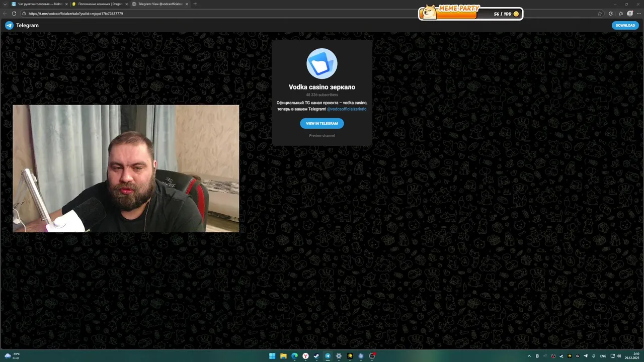Viewport: 644px width, 362px height.
Task: Open File Explorer from taskbar
Action: (x=283, y=356)
